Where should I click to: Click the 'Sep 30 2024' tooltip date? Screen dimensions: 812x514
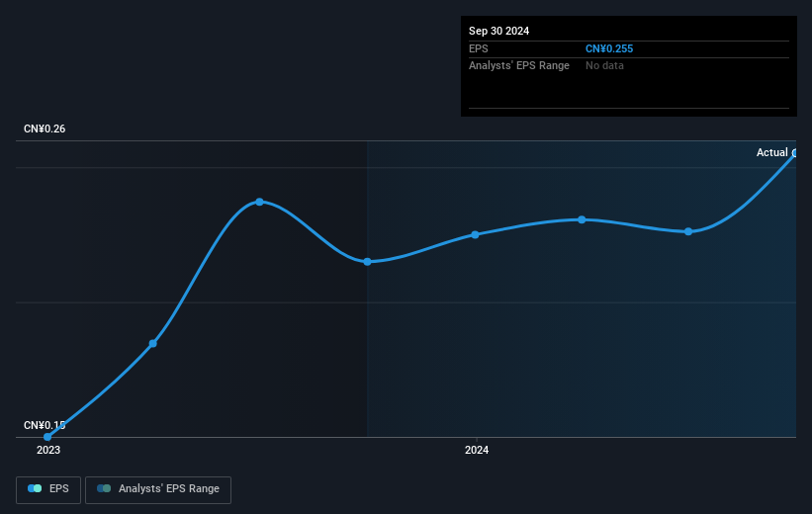498,31
